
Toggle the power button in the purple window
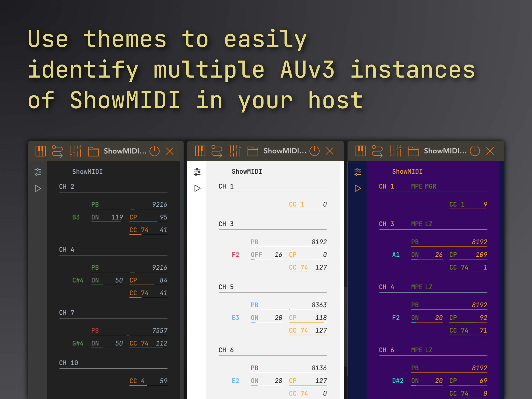pos(475,151)
